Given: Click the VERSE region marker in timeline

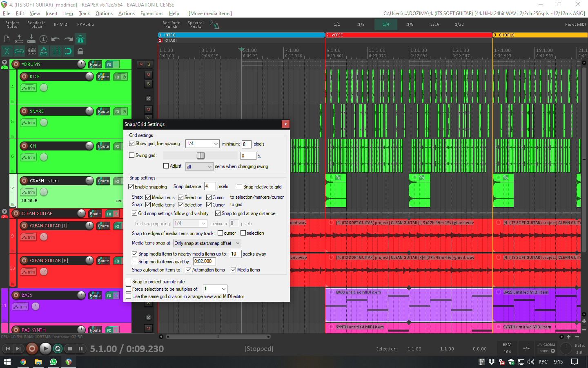Looking at the screenshot, I should [x=409, y=35].
